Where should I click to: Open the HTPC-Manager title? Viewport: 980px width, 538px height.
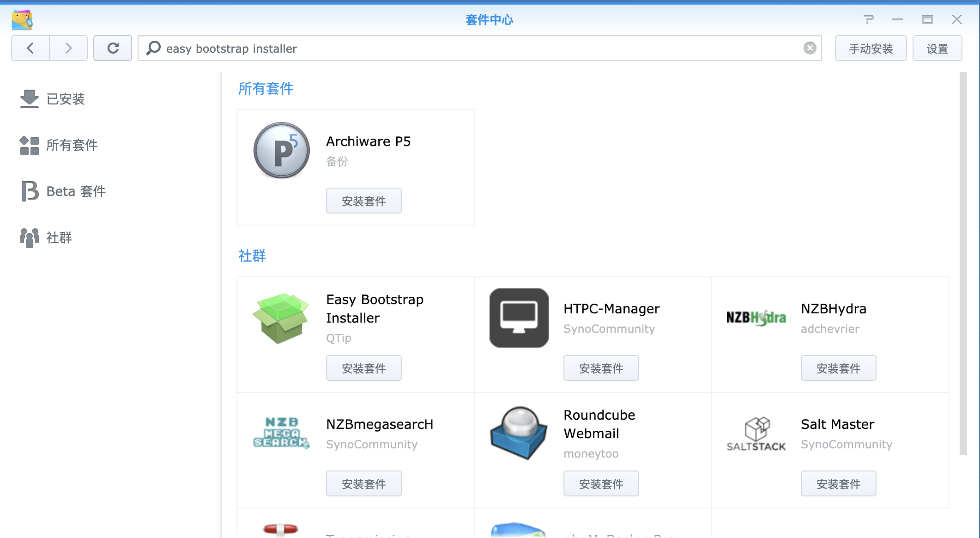click(611, 309)
